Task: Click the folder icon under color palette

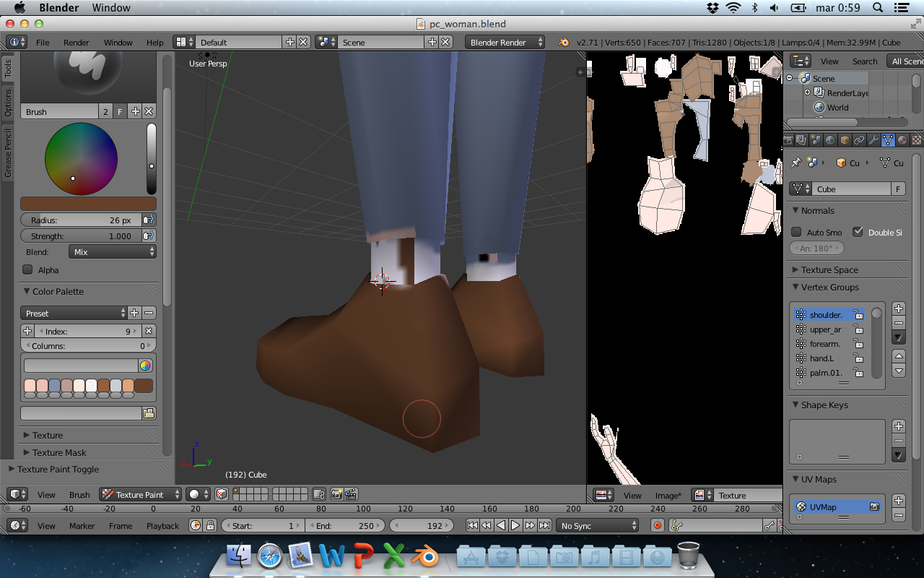Action: point(149,413)
